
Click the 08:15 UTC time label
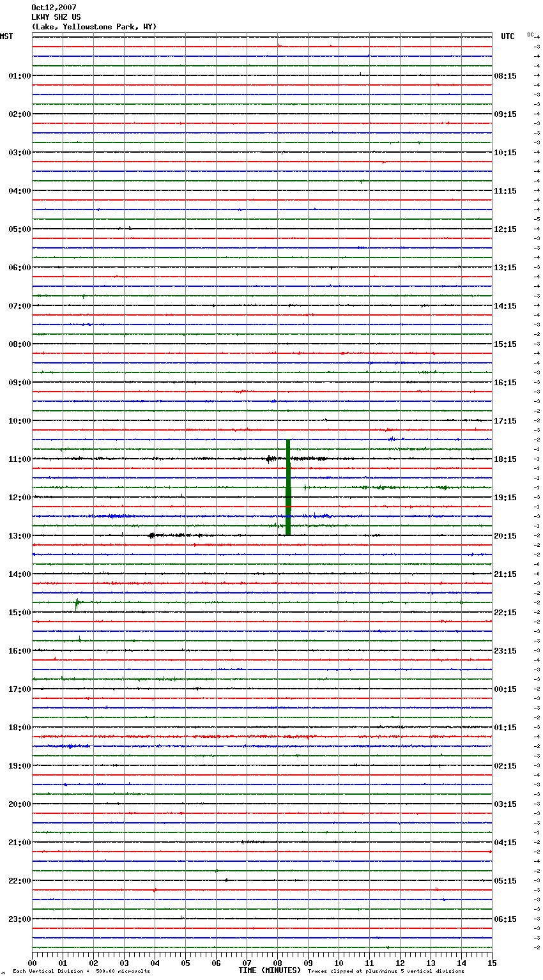pyautogui.click(x=505, y=76)
